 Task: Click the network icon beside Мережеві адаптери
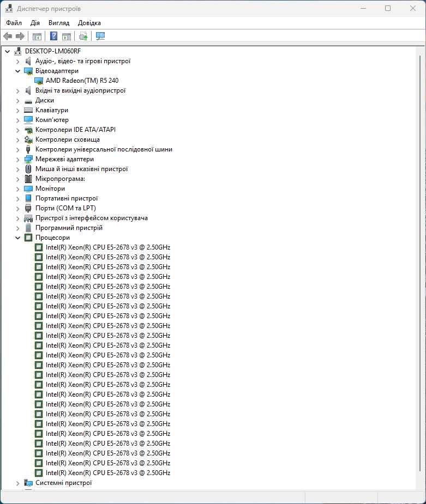pos(28,159)
